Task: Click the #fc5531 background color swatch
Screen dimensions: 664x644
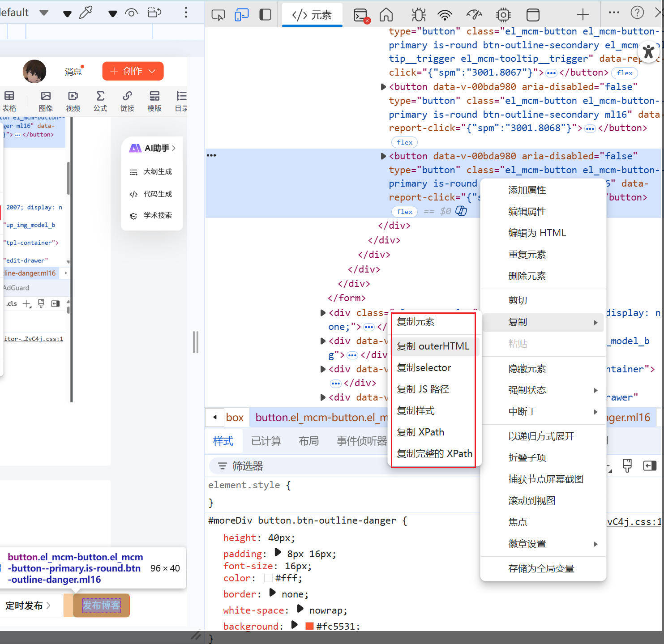Action: pos(309,625)
